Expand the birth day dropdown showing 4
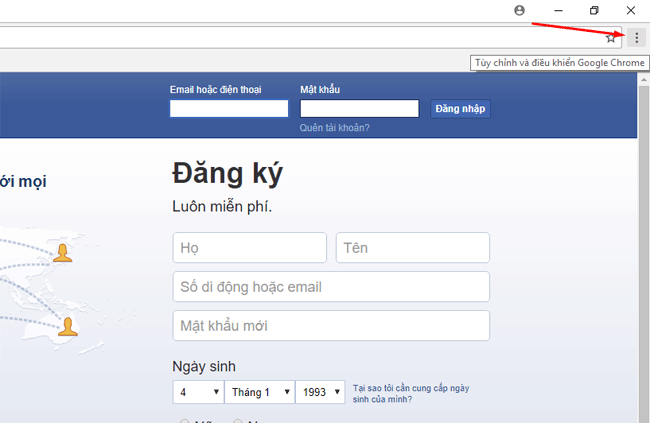Viewport: 650px width, 423px height. pyautogui.click(x=198, y=392)
